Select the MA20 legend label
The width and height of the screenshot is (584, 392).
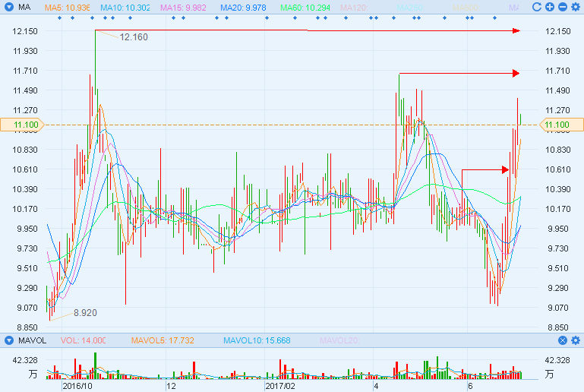click(243, 7)
